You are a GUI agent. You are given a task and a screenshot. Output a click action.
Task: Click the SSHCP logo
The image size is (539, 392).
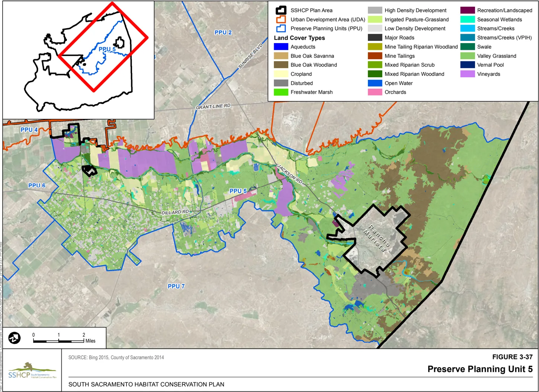click(x=32, y=371)
